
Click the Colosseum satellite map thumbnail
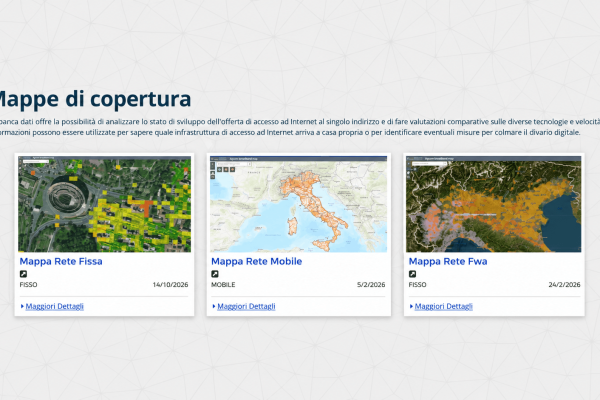104,204
